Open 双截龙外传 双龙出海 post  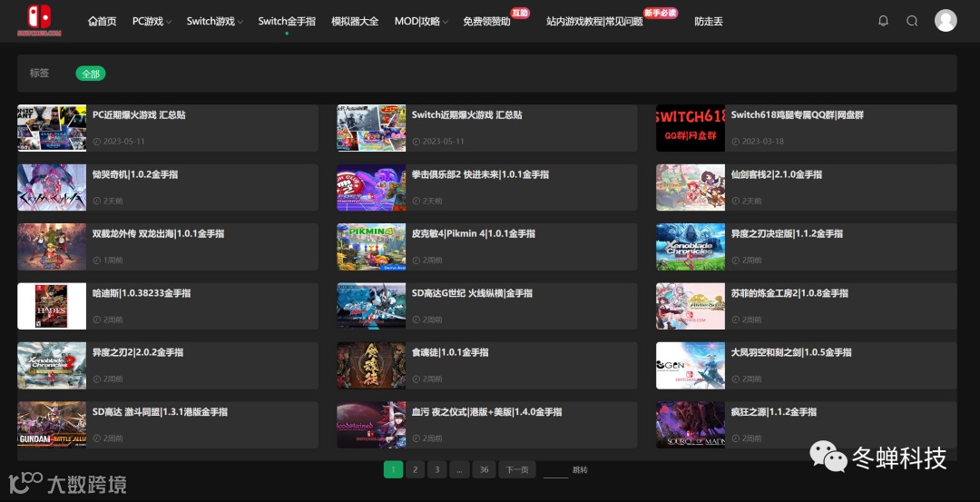(158, 234)
